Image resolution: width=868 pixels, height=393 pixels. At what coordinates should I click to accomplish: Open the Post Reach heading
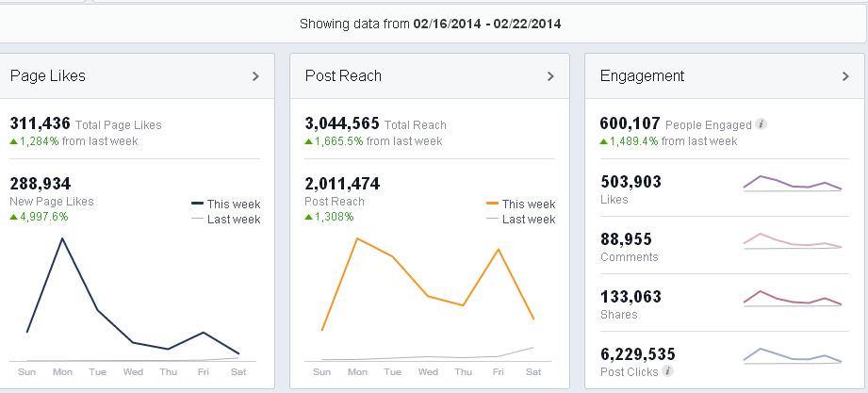click(x=343, y=76)
